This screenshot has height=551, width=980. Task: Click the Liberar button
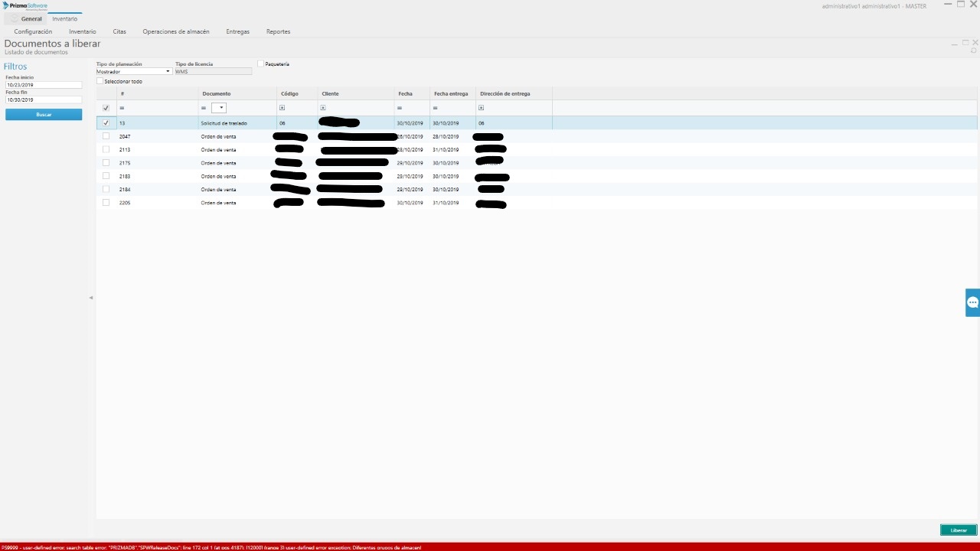coord(959,530)
